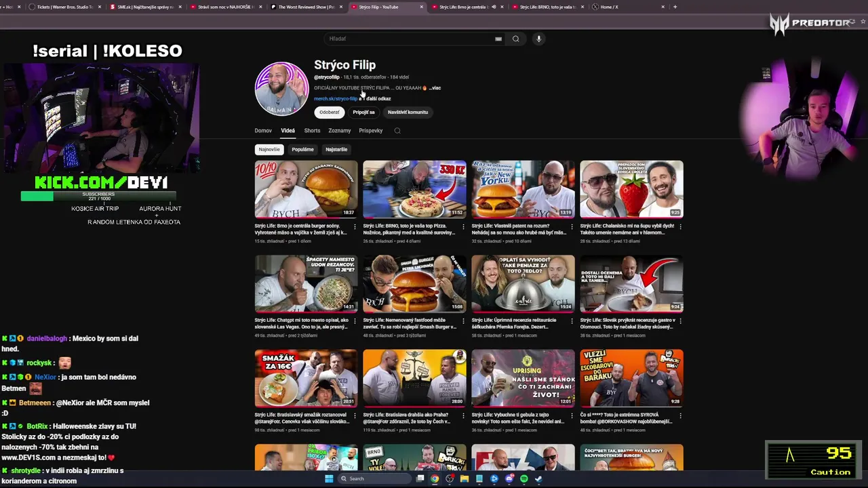The height and width of the screenshot is (488, 868).
Task: Open Task View on the taskbar
Action: 420,479
